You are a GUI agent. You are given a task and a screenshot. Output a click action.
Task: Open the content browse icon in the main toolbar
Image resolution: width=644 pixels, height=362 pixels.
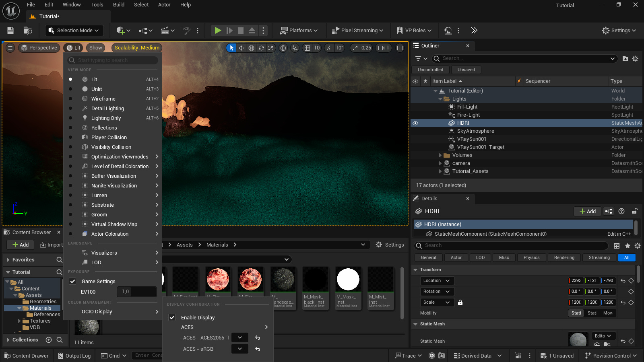click(x=28, y=31)
